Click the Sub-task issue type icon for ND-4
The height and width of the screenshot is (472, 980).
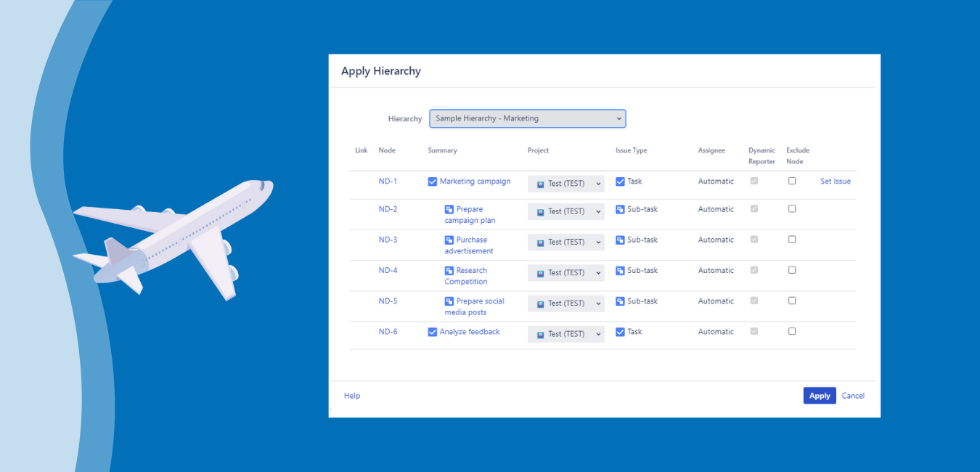(621, 270)
